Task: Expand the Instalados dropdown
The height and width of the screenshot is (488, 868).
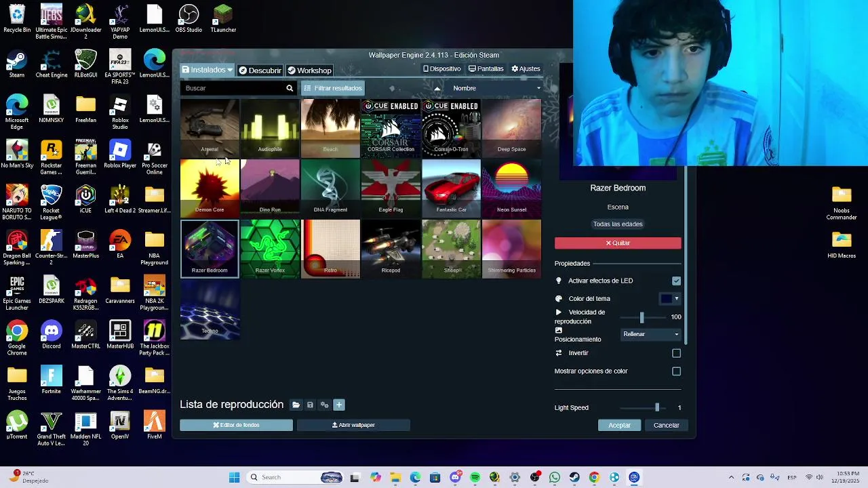Action: 207,70
